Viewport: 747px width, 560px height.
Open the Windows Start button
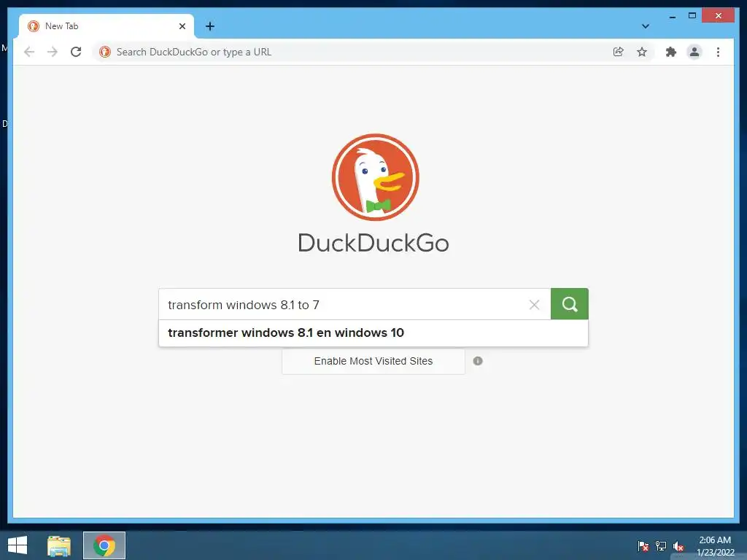coord(18,545)
